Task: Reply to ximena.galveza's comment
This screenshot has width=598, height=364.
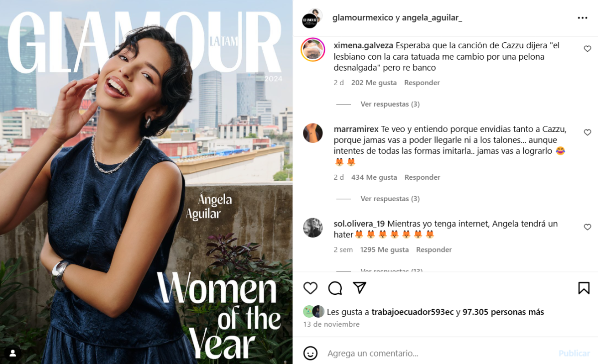Action: [422, 83]
